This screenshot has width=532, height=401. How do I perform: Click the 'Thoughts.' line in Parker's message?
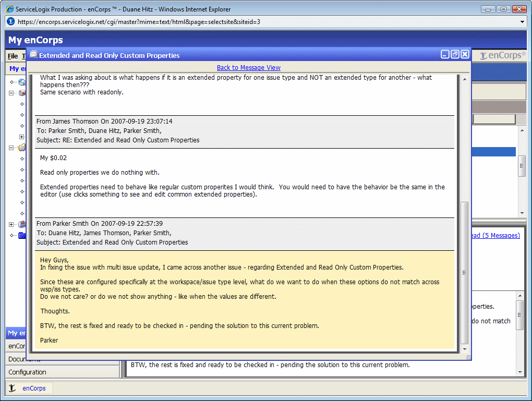55,311
